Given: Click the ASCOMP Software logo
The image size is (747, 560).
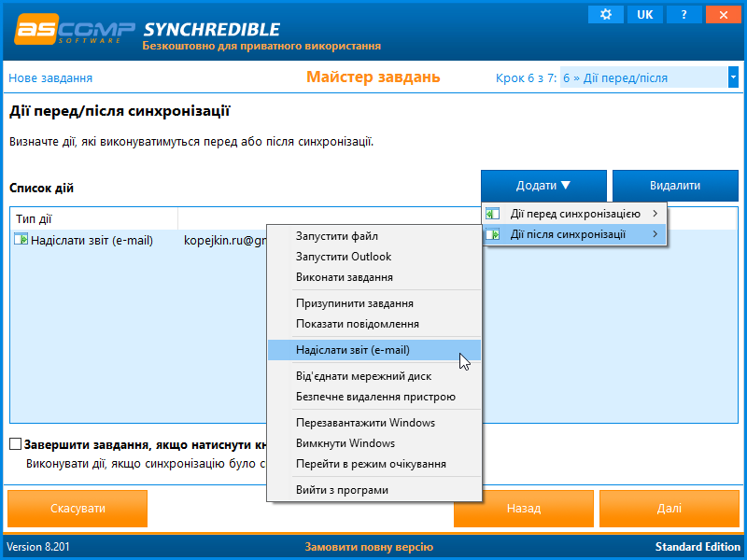Looking at the screenshot, I should click(x=75, y=30).
